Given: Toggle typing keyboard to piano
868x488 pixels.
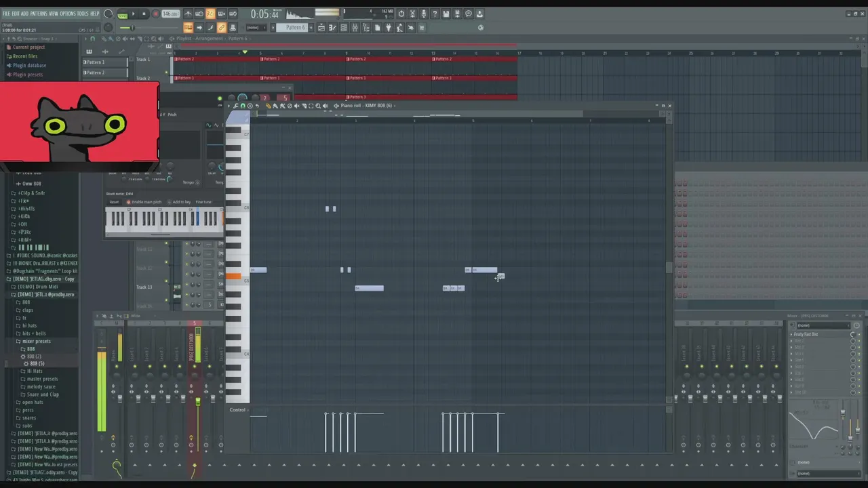Looking at the screenshot, I should 188,28.
